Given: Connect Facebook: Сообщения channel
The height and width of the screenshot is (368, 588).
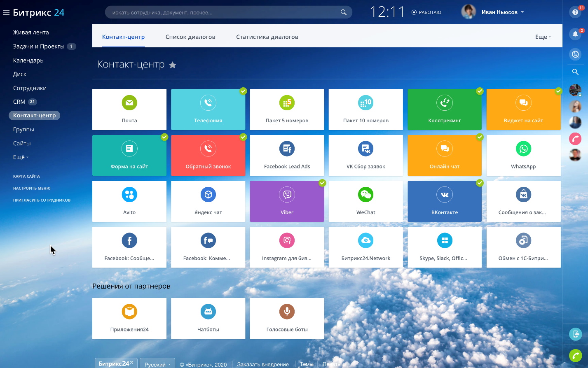Looking at the screenshot, I should coord(129,247).
